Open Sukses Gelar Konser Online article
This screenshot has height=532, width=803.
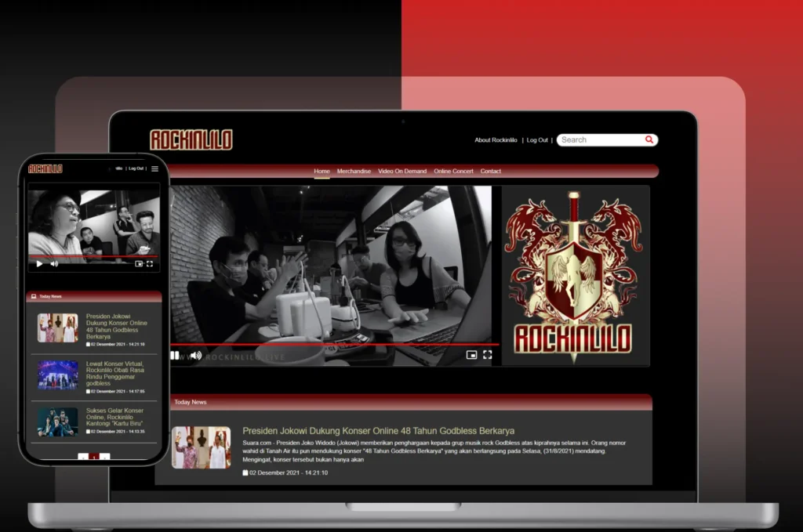[114, 417]
